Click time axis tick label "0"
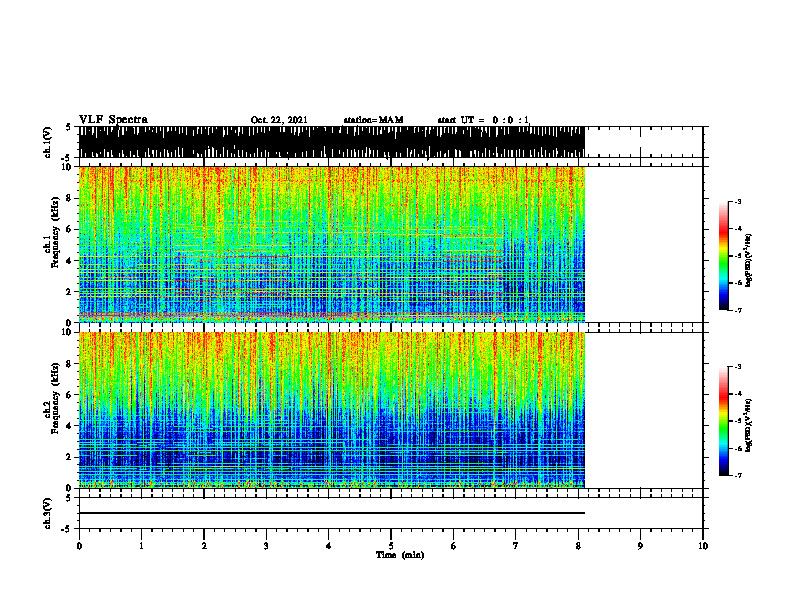The image size is (792, 612). click(79, 546)
